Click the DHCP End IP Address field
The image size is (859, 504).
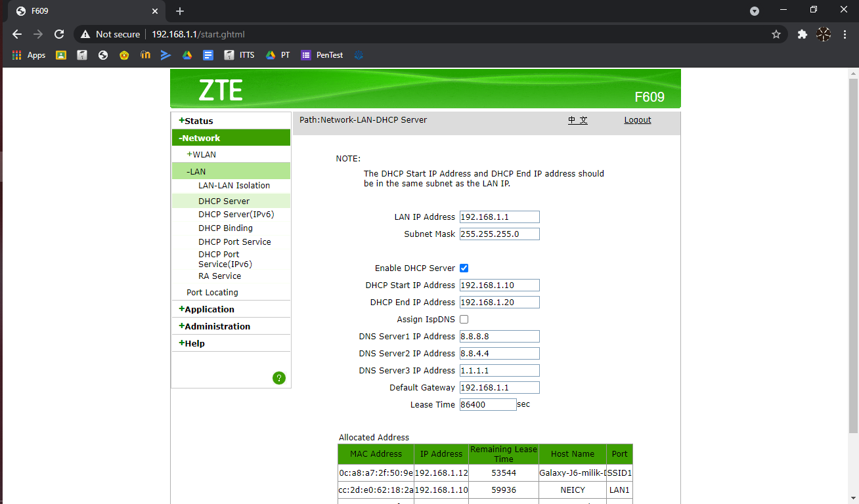[x=500, y=303]
